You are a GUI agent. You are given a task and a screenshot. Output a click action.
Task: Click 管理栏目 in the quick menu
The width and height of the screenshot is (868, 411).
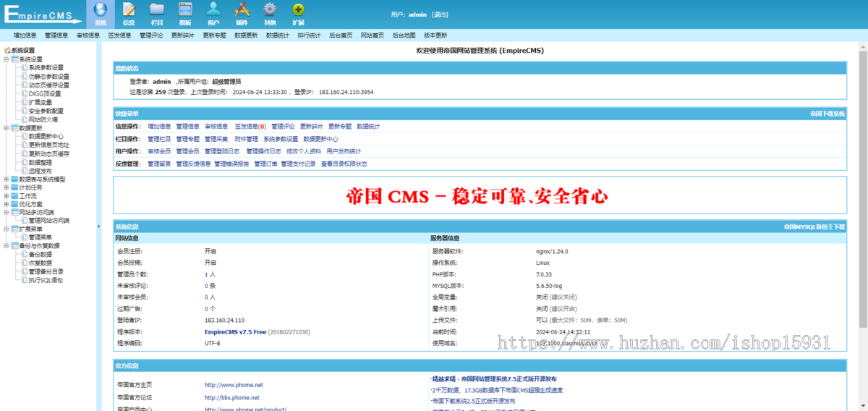coord(160,139)
